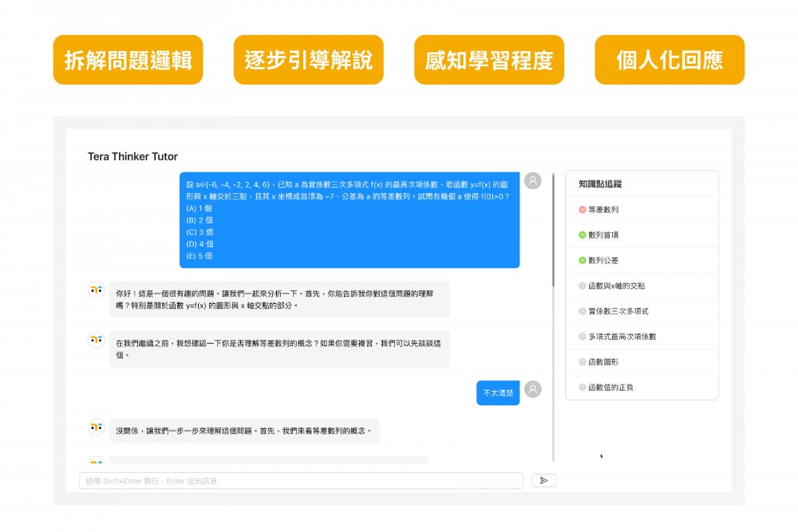Click the bot avatar beside 在我們繼續之前 message
The height and width of the screenshot is (532, 798).
96,341
